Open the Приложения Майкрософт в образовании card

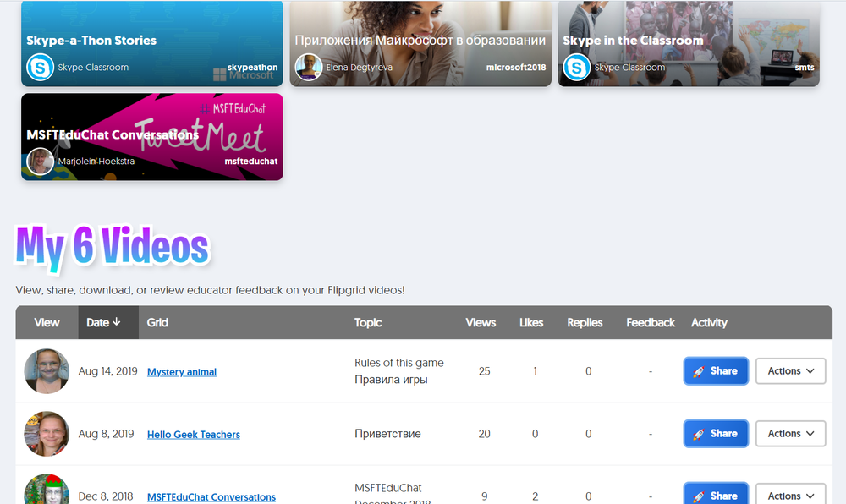tap(420, 43)
